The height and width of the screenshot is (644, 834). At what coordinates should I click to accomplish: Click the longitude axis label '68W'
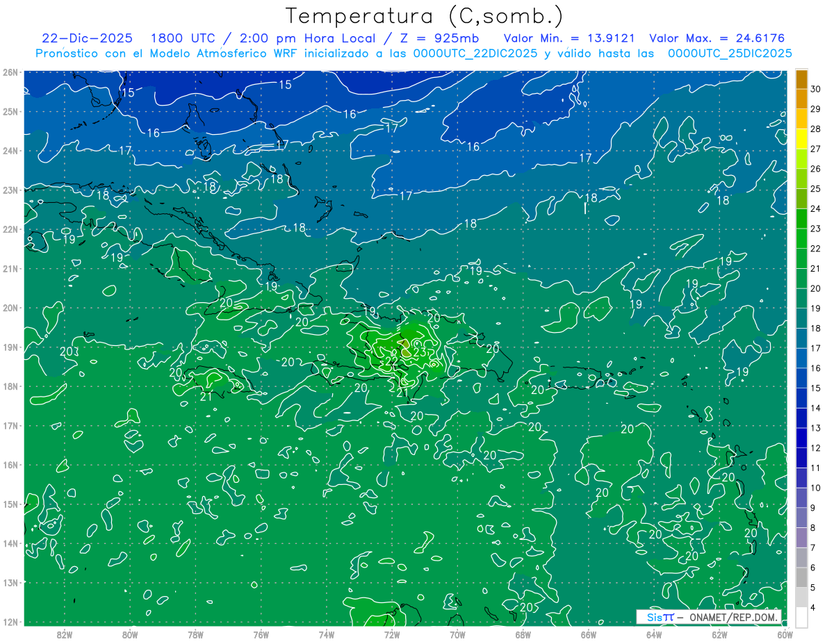[x=523, y=634]
